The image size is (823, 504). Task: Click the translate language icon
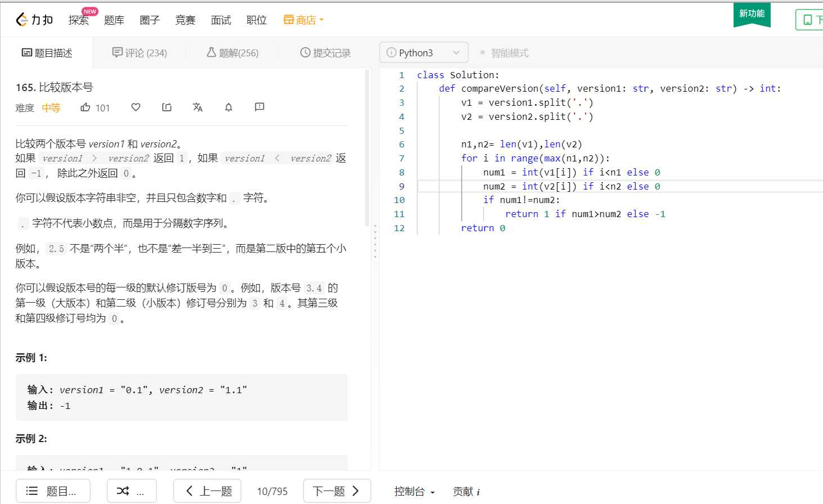(x=197, y=107)
